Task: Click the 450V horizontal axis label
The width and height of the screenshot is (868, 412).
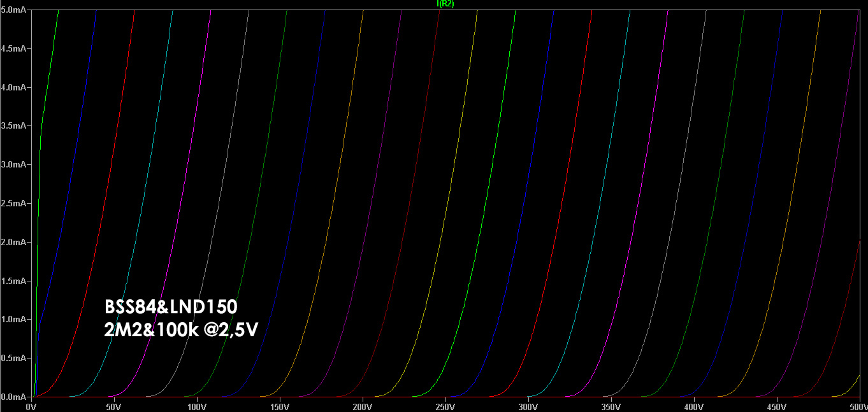Action: point(776,406)
